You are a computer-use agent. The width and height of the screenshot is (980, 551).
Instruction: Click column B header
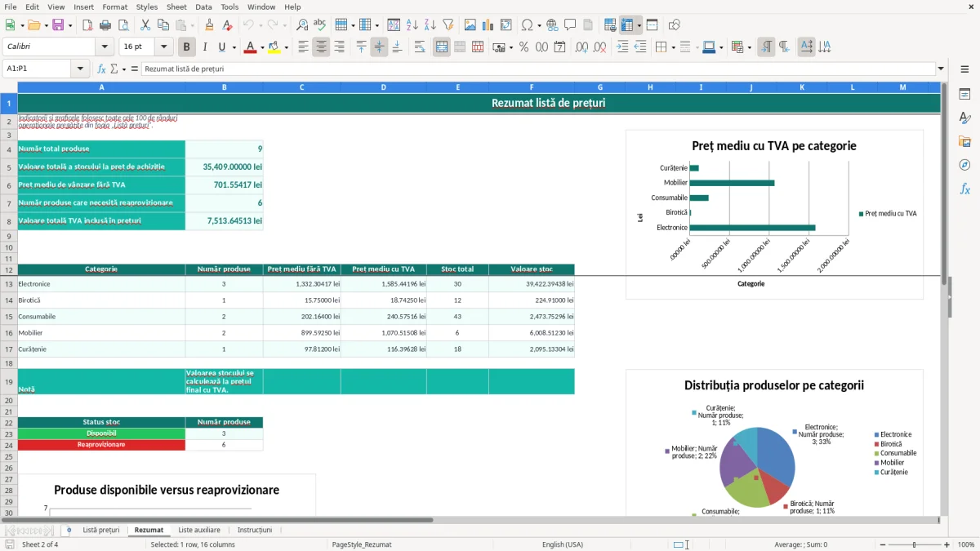pyautogui.click(x=224, y=87)
